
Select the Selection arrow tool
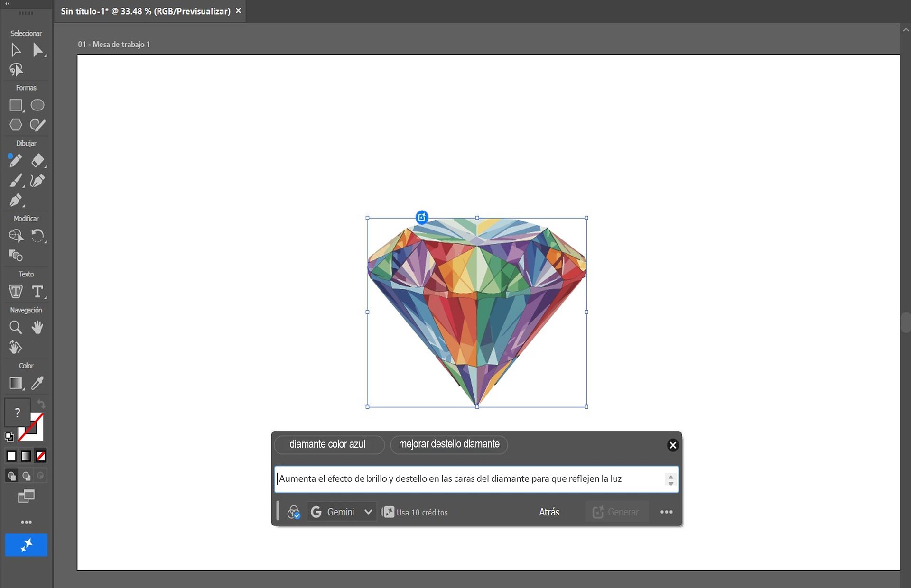tap(16, 50)
